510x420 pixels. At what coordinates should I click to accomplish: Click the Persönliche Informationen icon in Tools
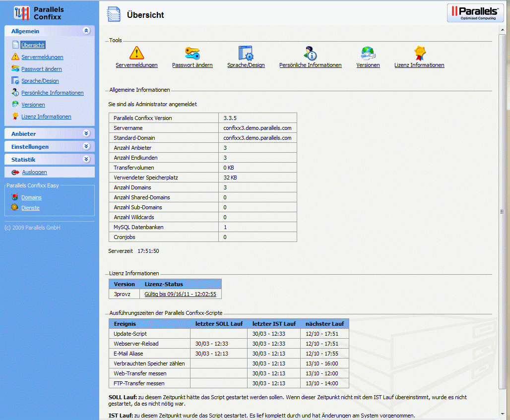310,53
